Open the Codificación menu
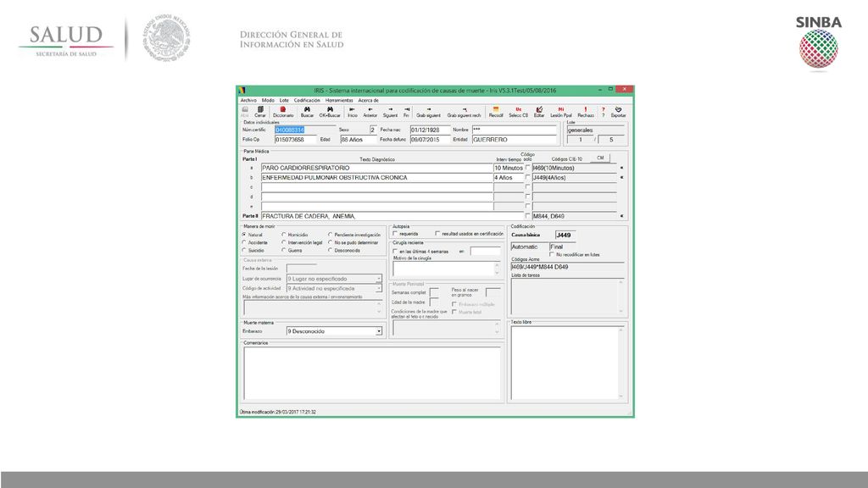The image size is (868, 488). point(307,101)
